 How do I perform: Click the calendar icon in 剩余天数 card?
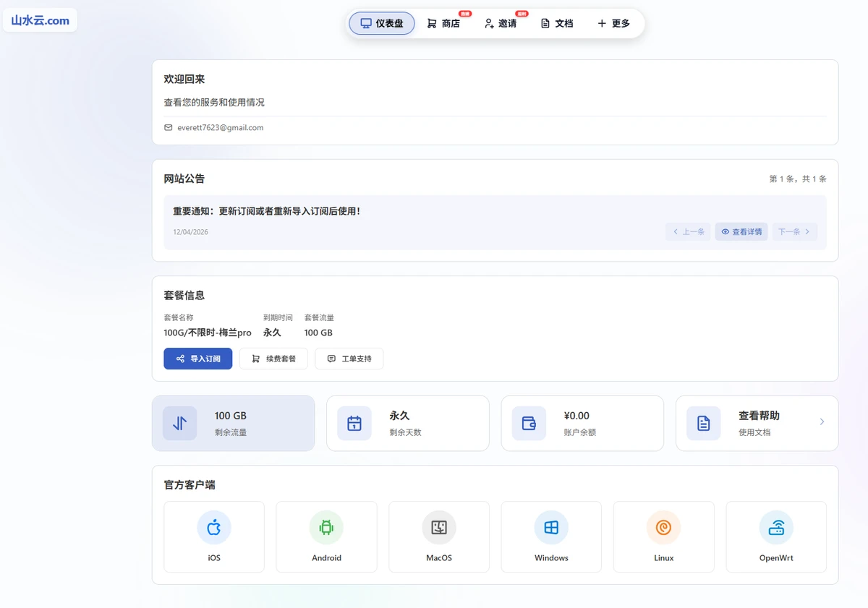354,423
